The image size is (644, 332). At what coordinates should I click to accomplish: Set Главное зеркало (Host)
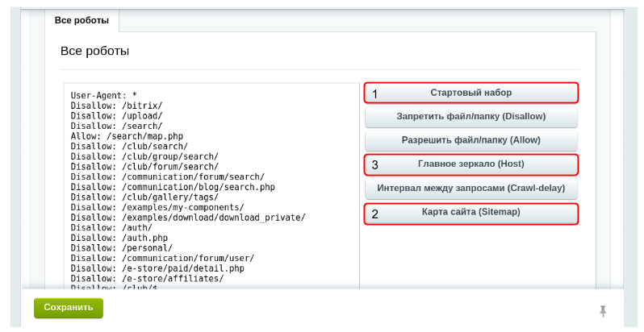[471, 164]
